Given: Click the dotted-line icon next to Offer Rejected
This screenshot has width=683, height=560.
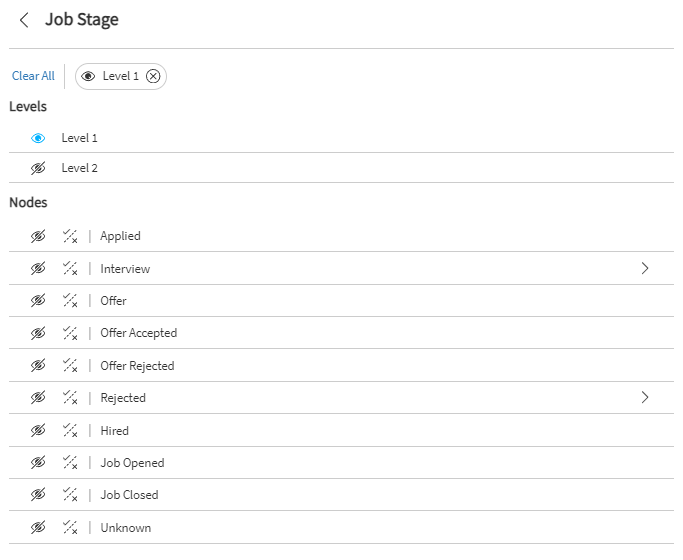Looking at the screenshot, I should click(70, 365).
